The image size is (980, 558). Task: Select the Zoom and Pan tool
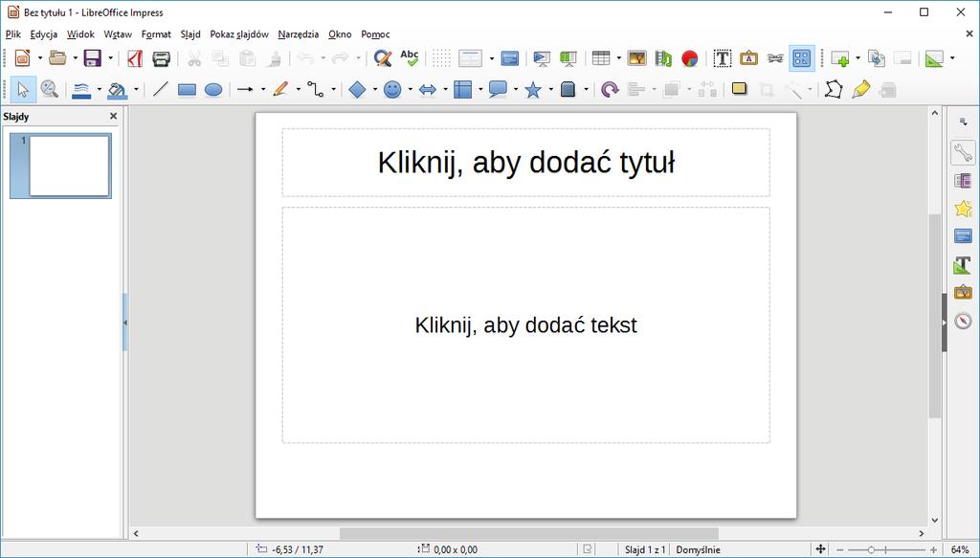pyautogui.click(x=50, y=90)
